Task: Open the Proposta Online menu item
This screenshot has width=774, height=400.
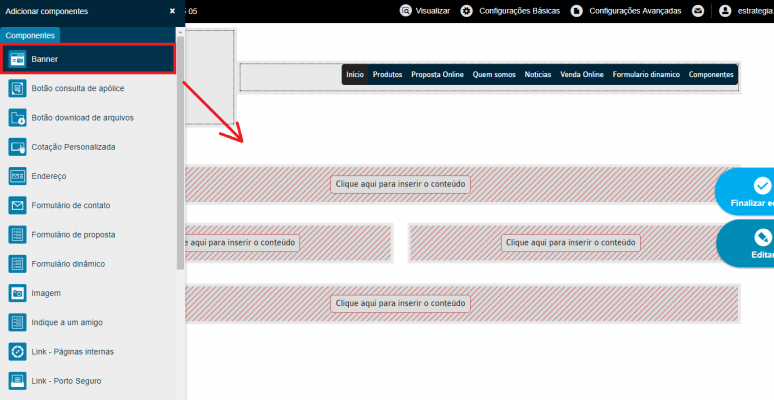Action: tap(437, 75)
